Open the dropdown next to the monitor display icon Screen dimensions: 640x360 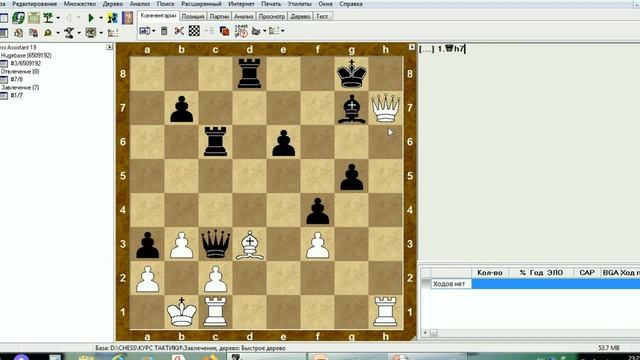(101, 33)
